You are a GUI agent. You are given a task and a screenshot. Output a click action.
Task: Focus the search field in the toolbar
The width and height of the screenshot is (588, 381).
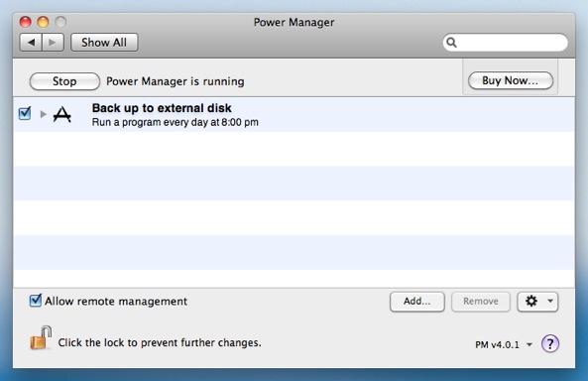point(505,43)
